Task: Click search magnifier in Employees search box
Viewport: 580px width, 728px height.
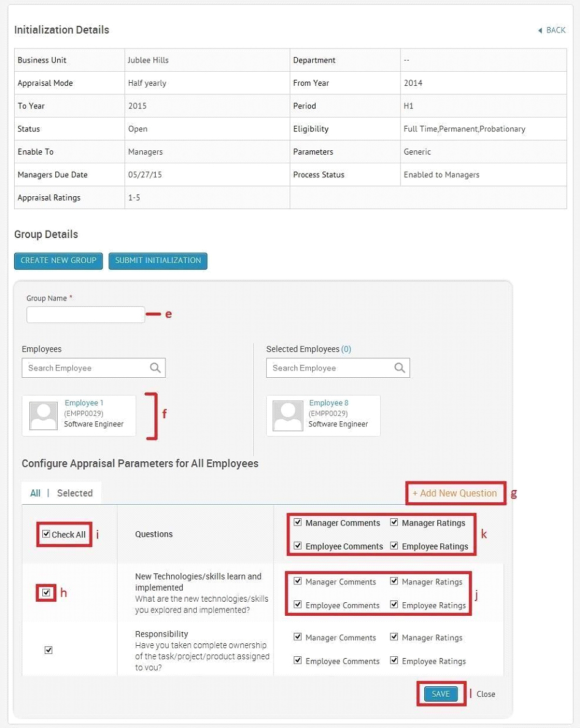Action: pos(155,368)
